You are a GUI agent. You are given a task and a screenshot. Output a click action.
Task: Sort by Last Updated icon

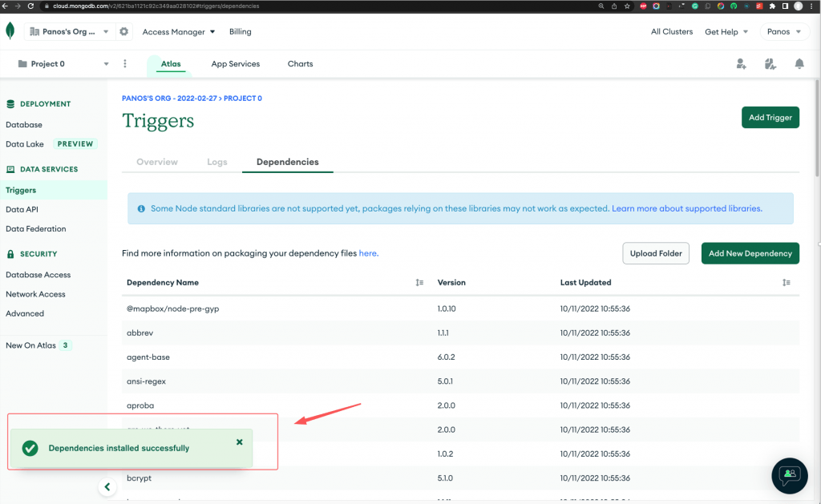click(x=786, y=283)
